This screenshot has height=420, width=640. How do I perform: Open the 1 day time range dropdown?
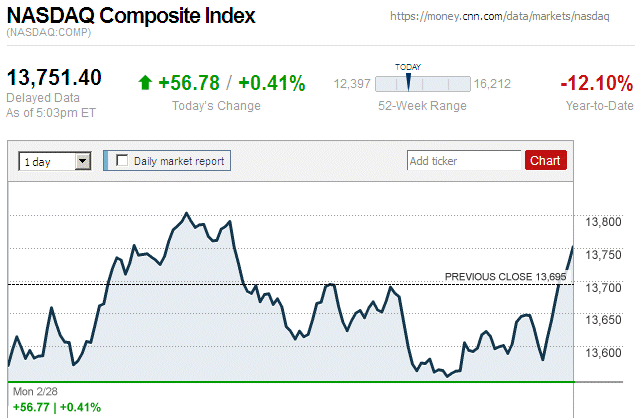click(83, 160)
